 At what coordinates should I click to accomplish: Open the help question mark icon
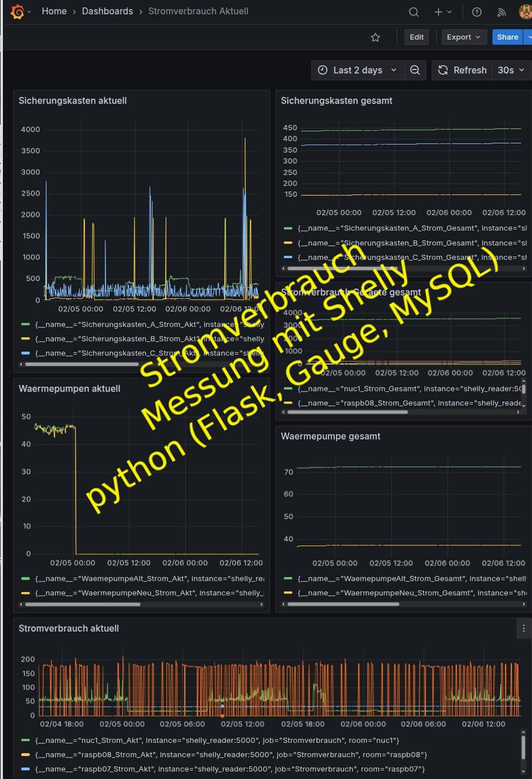click(476, 11)
